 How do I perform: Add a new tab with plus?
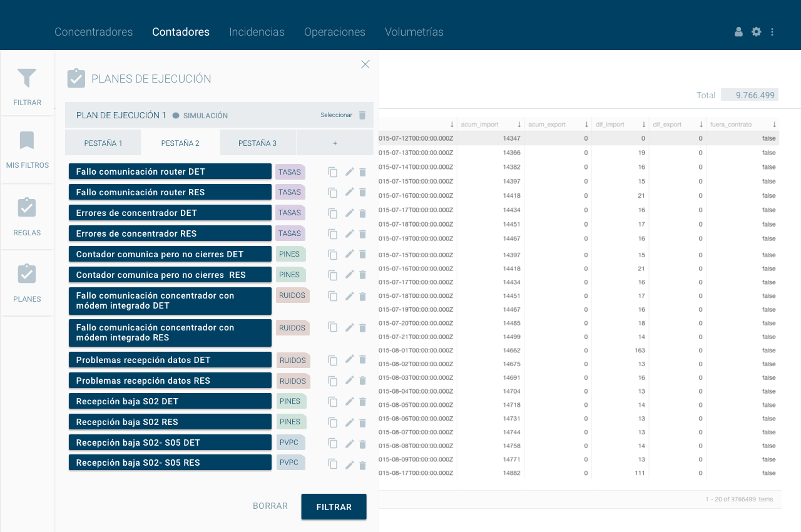click(335, 143)
